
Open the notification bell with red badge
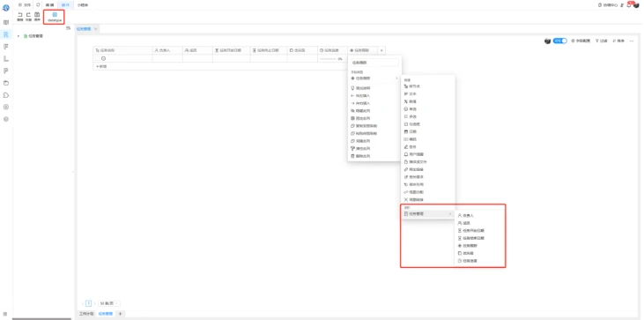click(629, 5)
